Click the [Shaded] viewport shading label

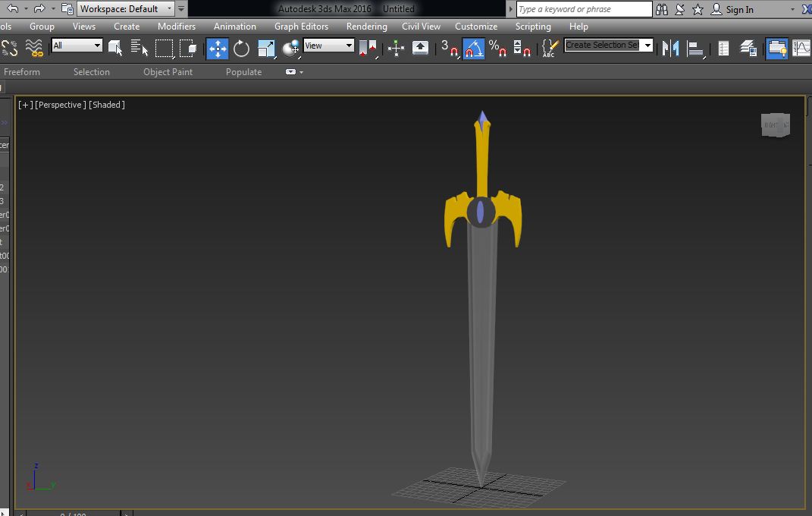[107, 105]
